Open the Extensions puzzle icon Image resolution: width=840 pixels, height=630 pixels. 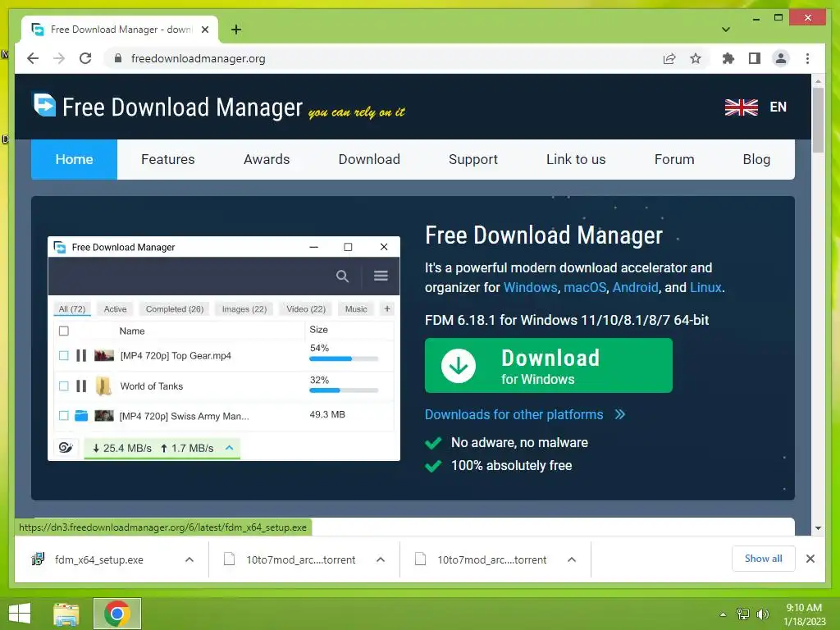click(728, 58)
